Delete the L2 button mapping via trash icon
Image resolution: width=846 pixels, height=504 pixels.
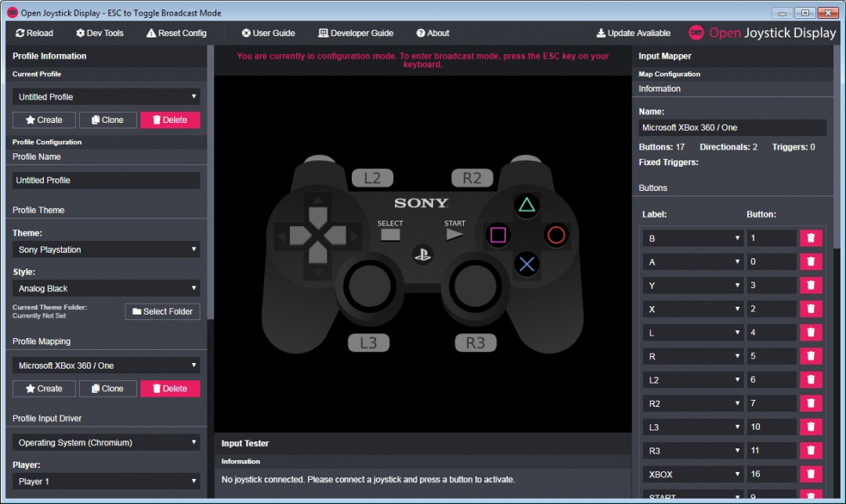click(811, 379)
